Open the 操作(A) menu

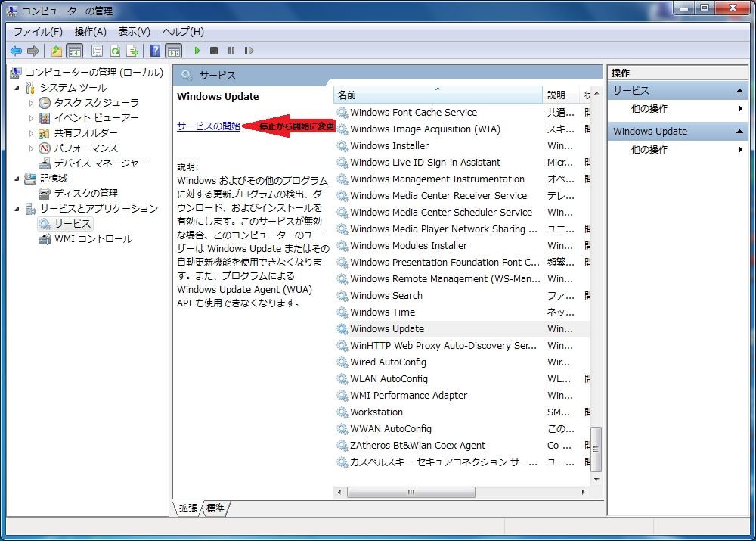[91, 32]
